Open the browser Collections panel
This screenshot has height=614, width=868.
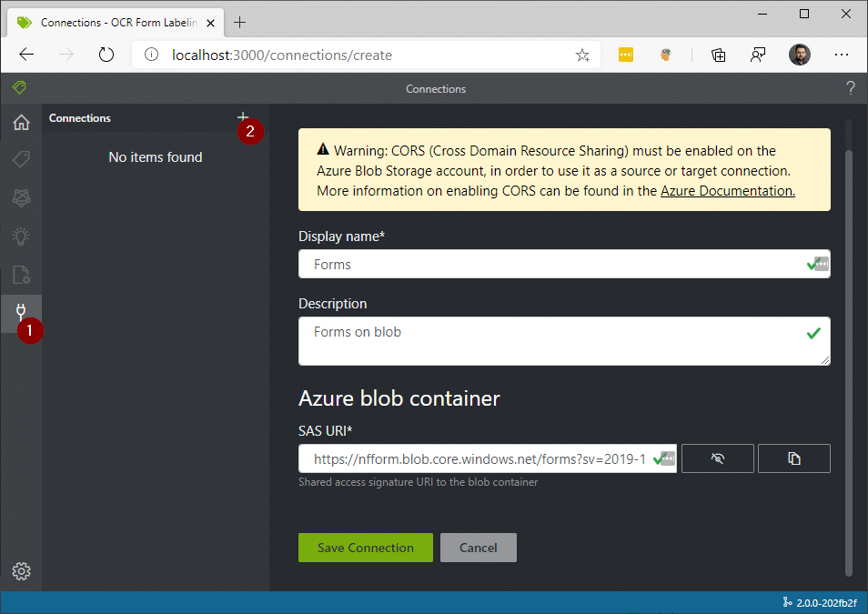click(718, 55)
